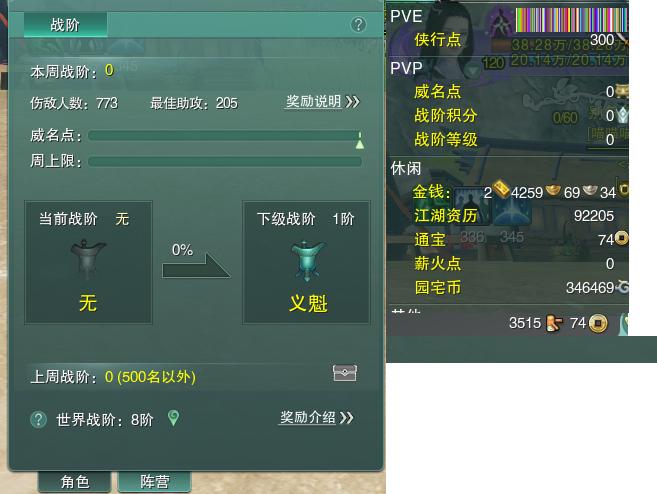Switch to the 角色 tab
The height and width of the screenshot is (494, 657).
(75, 482)
